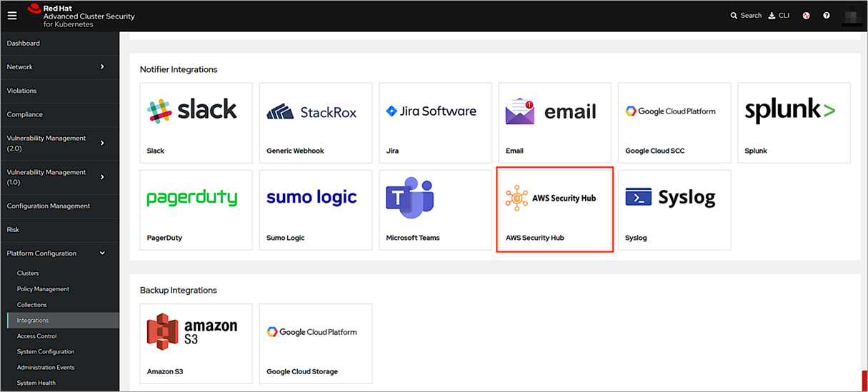Open the CLI download button
The image size is (868, 392).
point(779,16)
